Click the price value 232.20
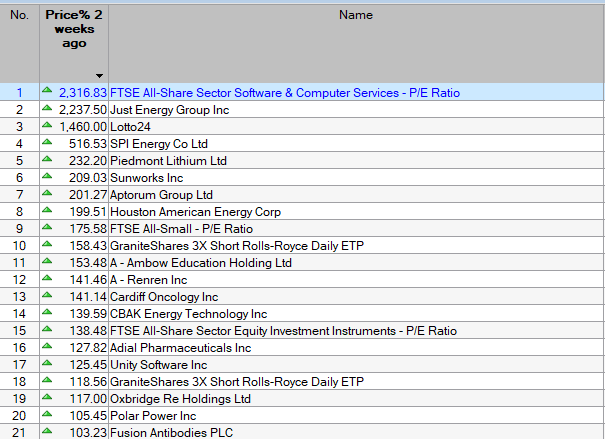 [88, 160]
